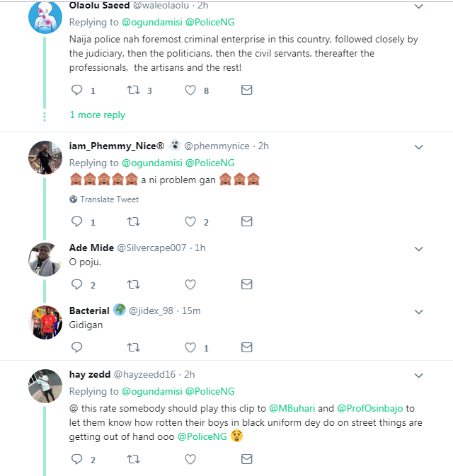This screenshot has width=453, height=476.
Task: Reply to Ade Mide's tweet
Action: 76,284
